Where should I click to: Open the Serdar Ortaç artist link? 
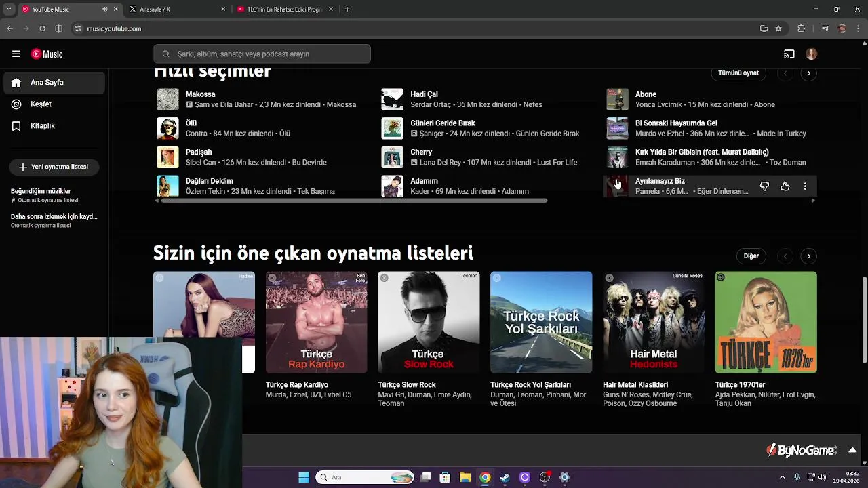pos(431,105)
